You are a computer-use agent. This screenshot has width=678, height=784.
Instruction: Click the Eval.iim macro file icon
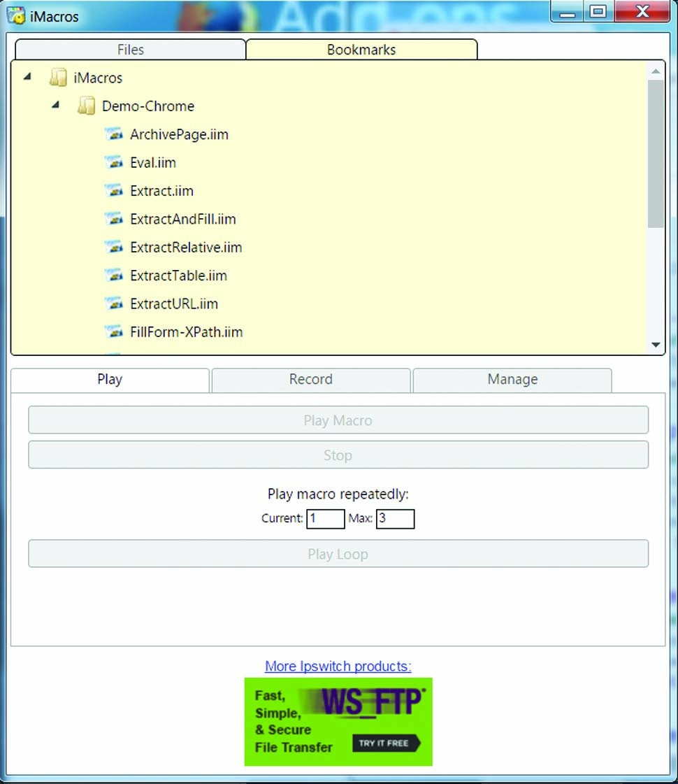click(114, 162)
